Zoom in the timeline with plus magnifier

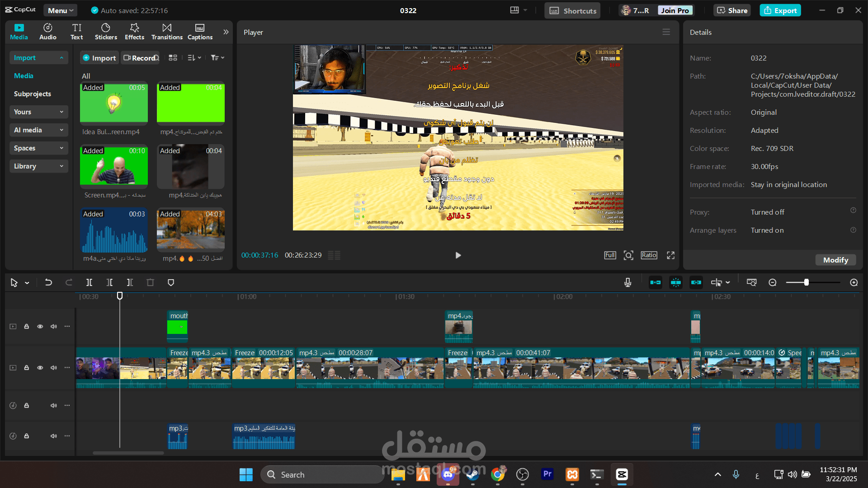[854, 282]
